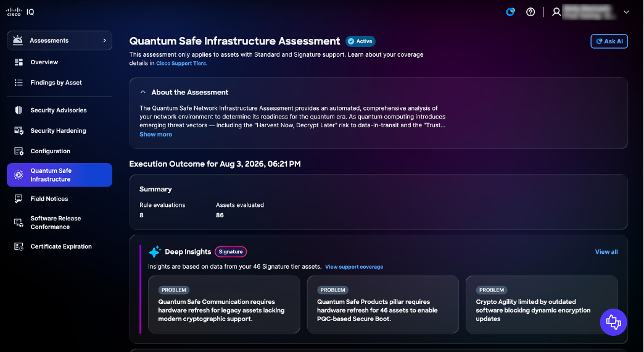
Task: Open the AI assistant icon in header
Action: (510, 12)
